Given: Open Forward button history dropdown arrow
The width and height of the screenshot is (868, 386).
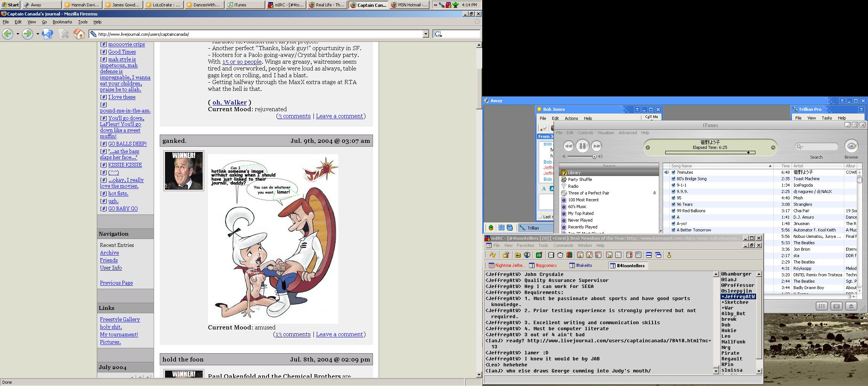Looking at the screenshot, I should coord(38,34).
